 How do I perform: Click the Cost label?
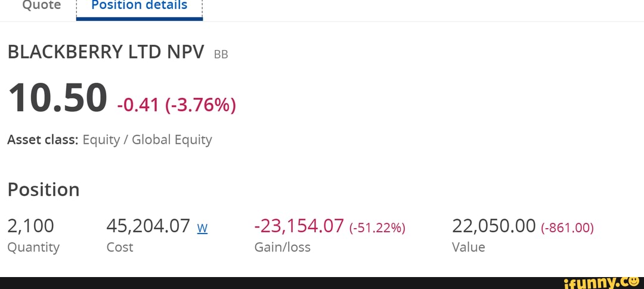pos(120,247)
